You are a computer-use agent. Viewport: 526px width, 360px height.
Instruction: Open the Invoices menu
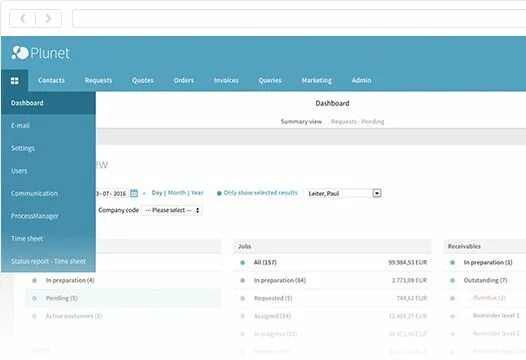point(226,81)
